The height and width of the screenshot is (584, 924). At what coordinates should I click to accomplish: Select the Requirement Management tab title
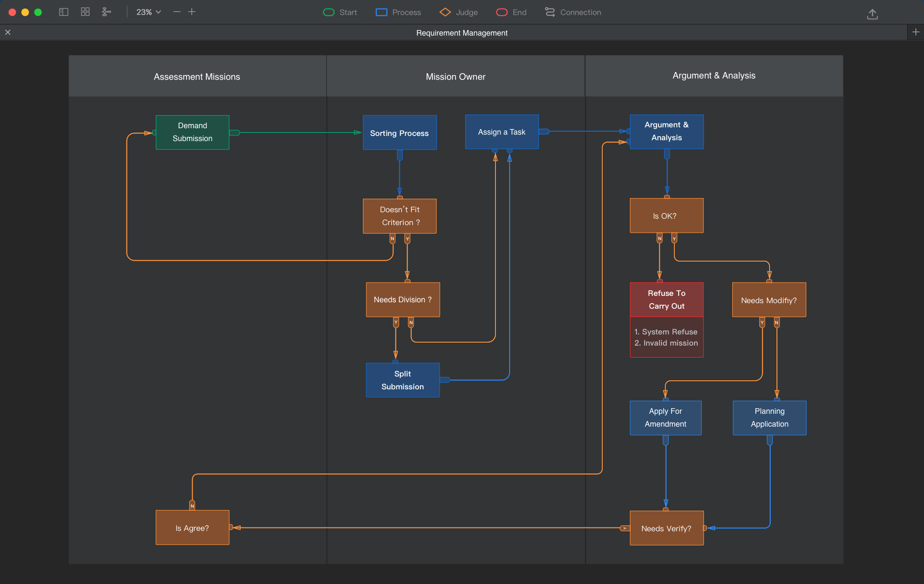click(x=462, y=33)
